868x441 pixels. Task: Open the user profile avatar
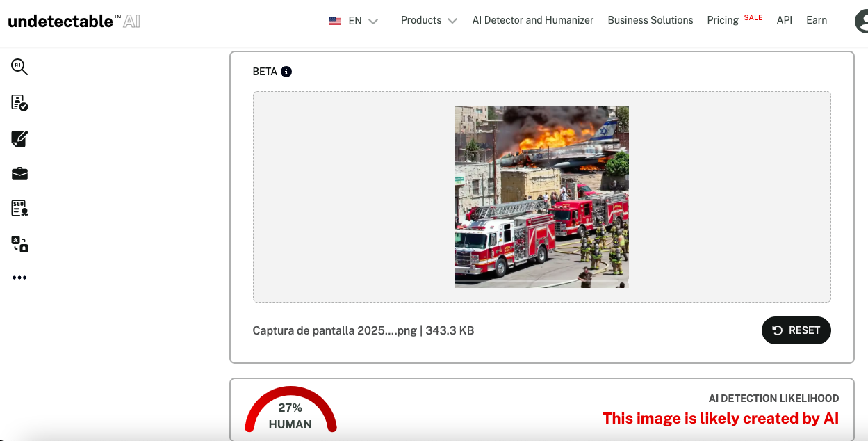click(x=862, y=21)
